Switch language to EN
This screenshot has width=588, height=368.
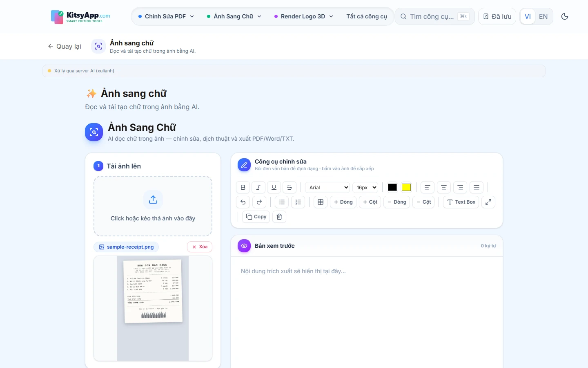coord(543,16)
